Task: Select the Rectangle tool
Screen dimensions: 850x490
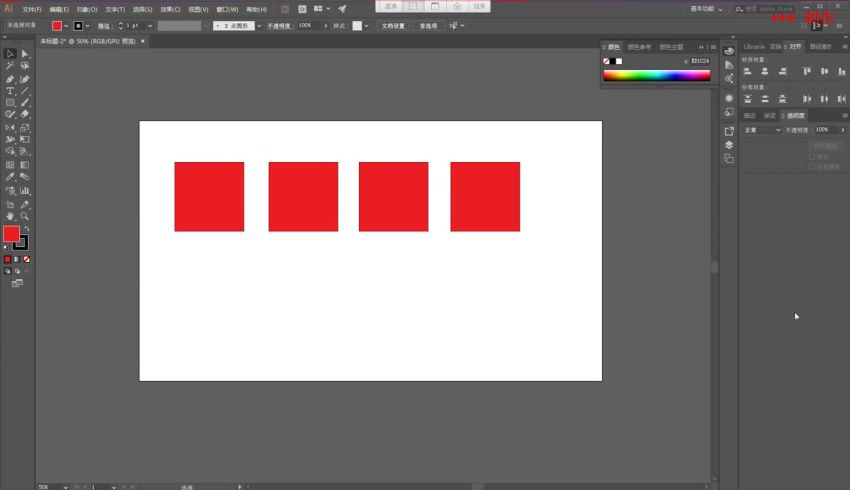Action: tap(10, 102)
